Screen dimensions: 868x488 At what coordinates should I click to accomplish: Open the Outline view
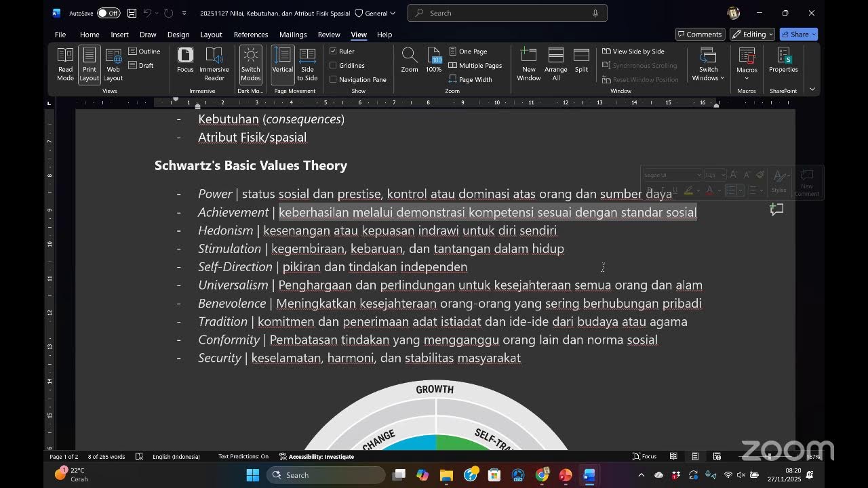(144, 52)
